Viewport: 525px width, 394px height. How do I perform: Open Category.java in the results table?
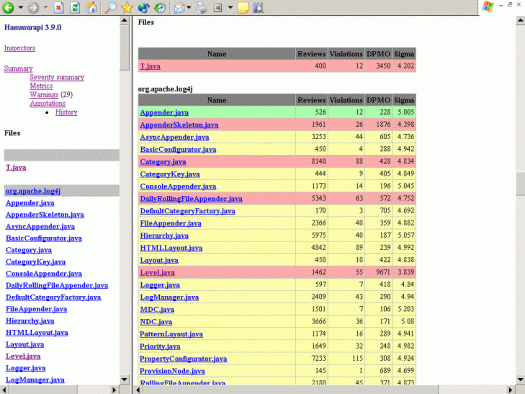163,162
